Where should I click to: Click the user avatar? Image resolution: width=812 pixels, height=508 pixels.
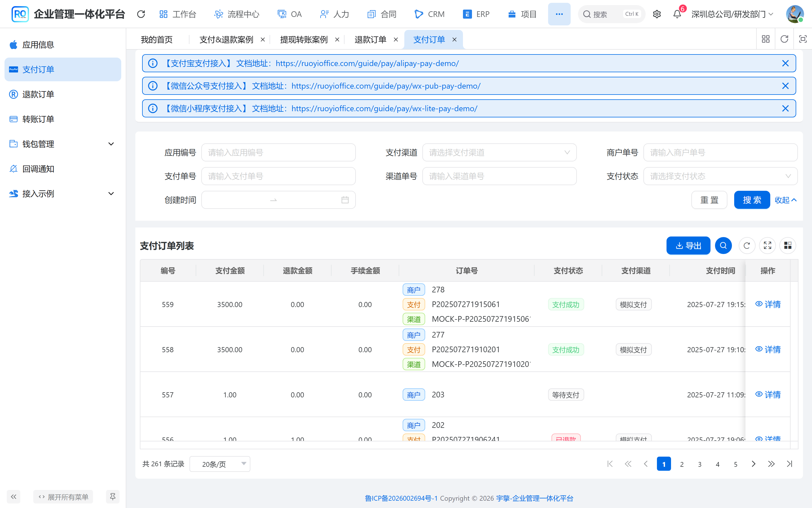tap(795, 14)
